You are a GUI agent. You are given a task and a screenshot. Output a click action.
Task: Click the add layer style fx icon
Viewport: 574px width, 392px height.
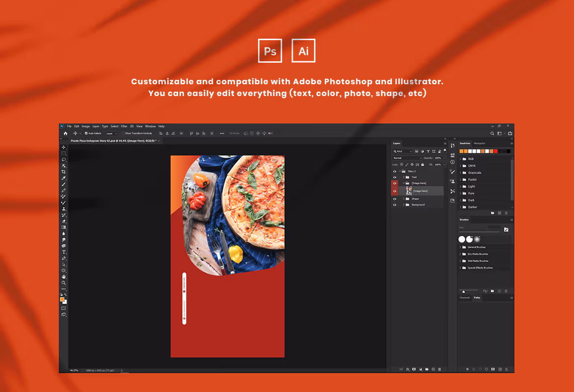[407, 369]
